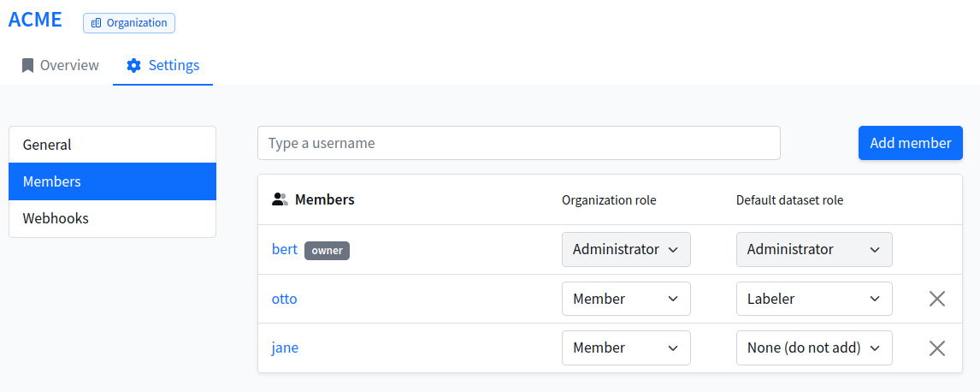Click the Organization badge icon
The image size is (980, 392).
point(96,23)
